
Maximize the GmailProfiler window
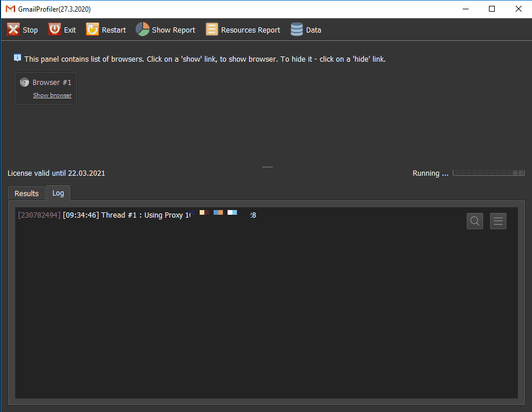492,9
